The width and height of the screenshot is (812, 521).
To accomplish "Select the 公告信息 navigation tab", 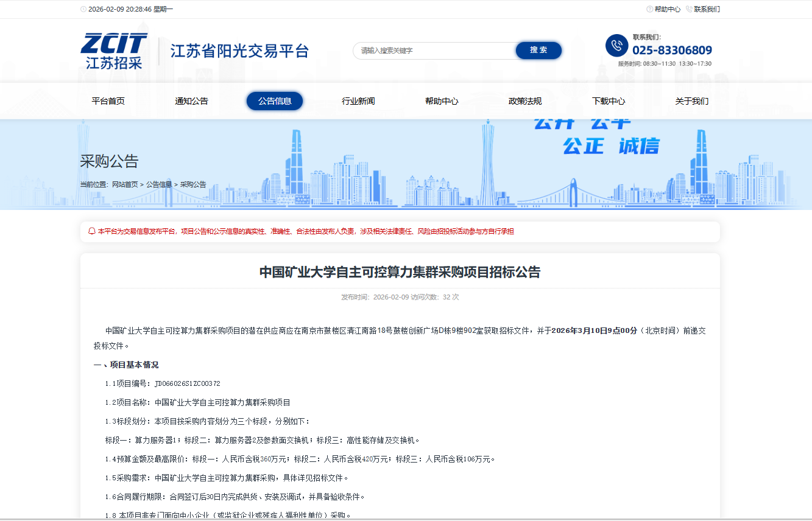I will tap(275, 101).
